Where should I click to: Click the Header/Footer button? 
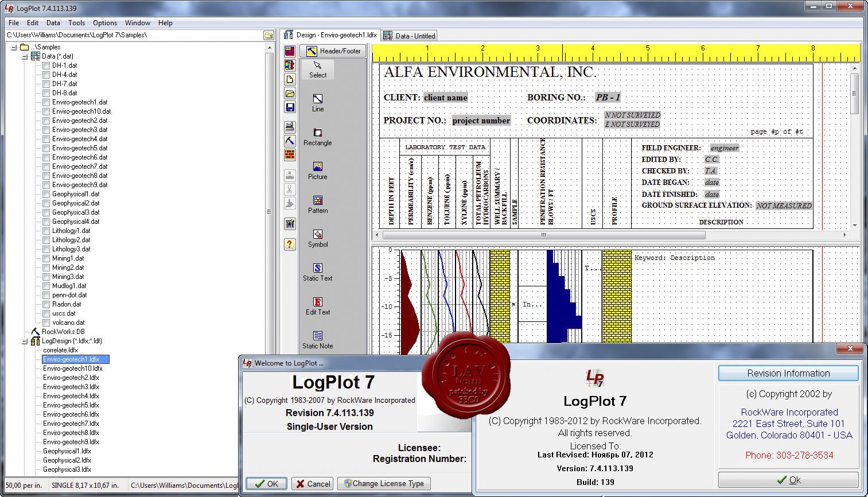[x=333, y=51]
